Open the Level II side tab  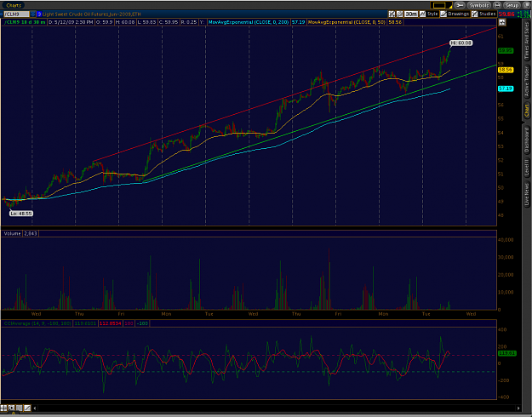(x=527, y=169)
